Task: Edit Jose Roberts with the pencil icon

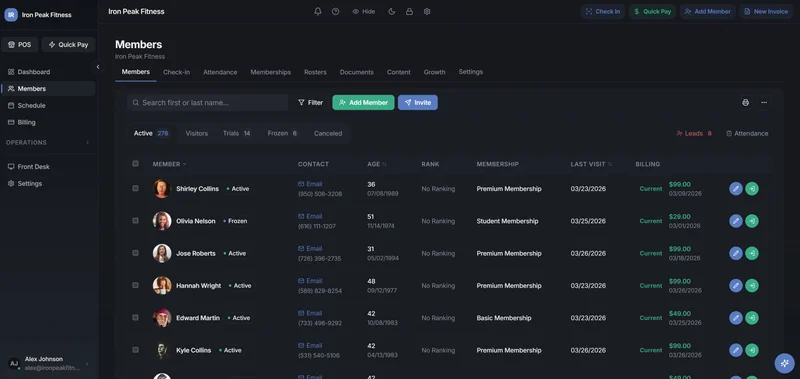Action: coord(735,253)
